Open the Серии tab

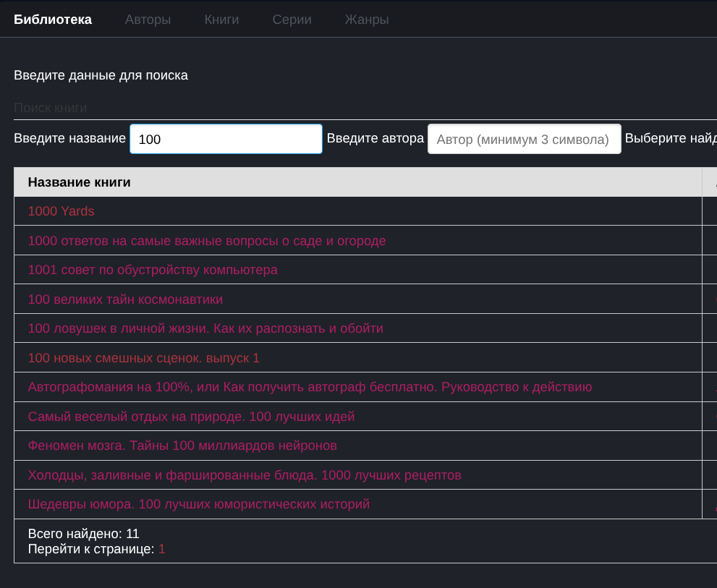click(x=292, y=20)
